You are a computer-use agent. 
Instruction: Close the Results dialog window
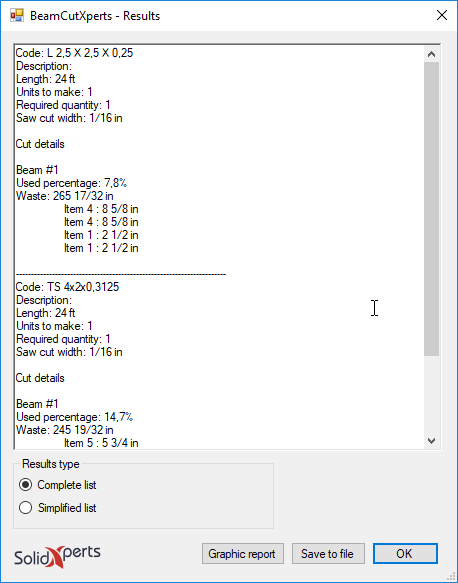442,15
